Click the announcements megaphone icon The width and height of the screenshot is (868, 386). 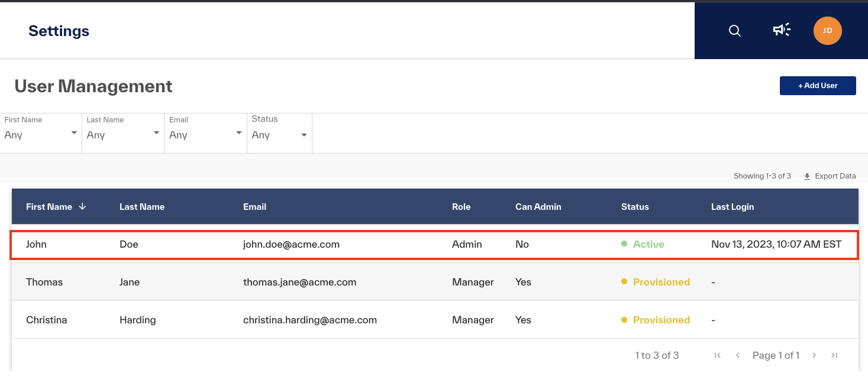pos(782,30)
